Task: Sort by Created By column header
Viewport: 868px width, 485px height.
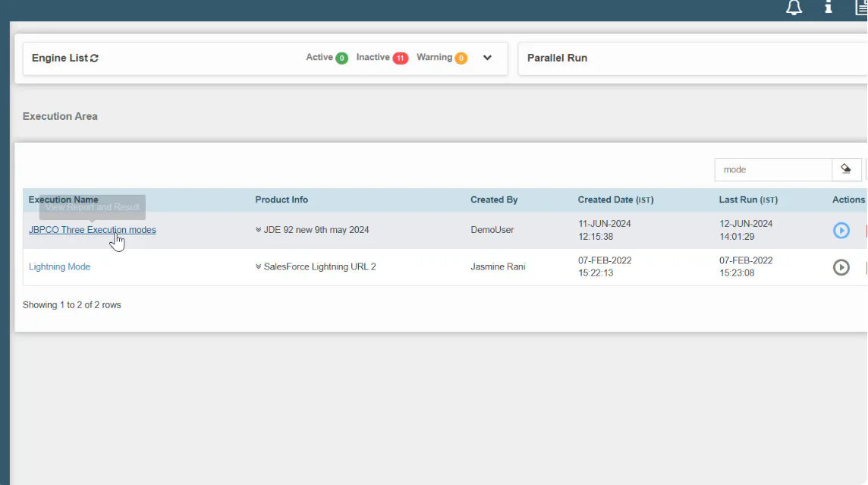Action: point(494,200)
